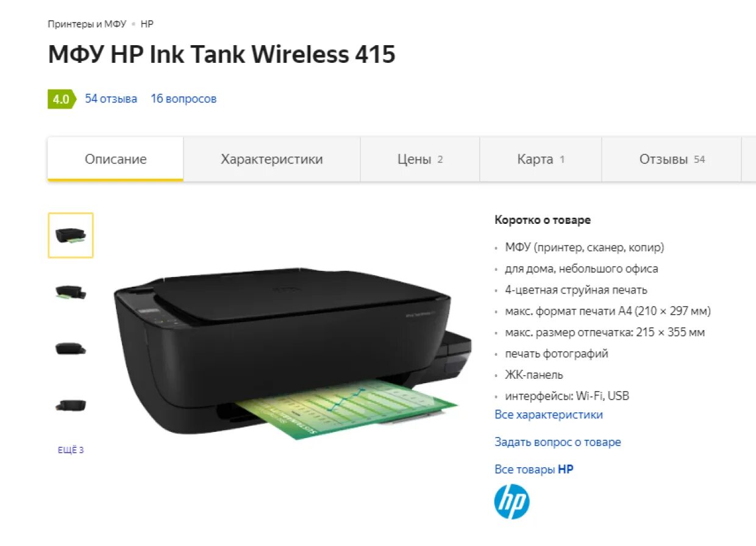The height and width of the screenshot is (546, 756).
Task: Switch to the Карта tab
Action: [541, 159]
